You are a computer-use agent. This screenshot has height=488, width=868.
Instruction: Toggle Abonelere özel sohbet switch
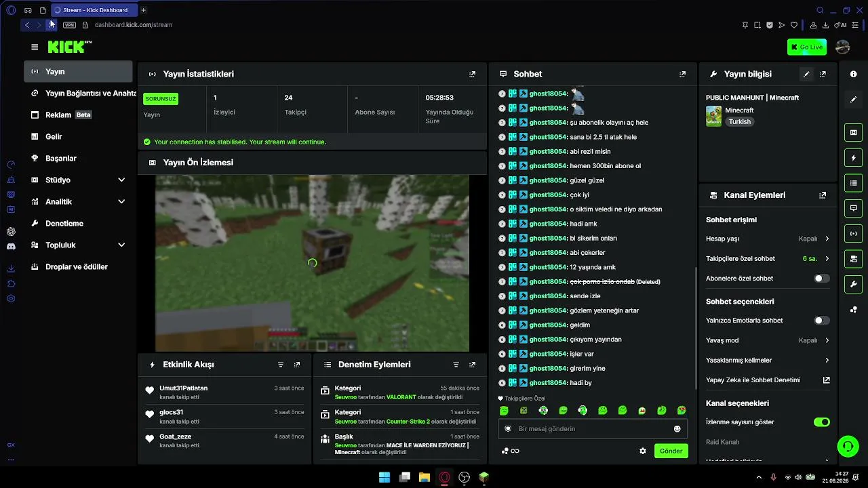coord(821,279)
